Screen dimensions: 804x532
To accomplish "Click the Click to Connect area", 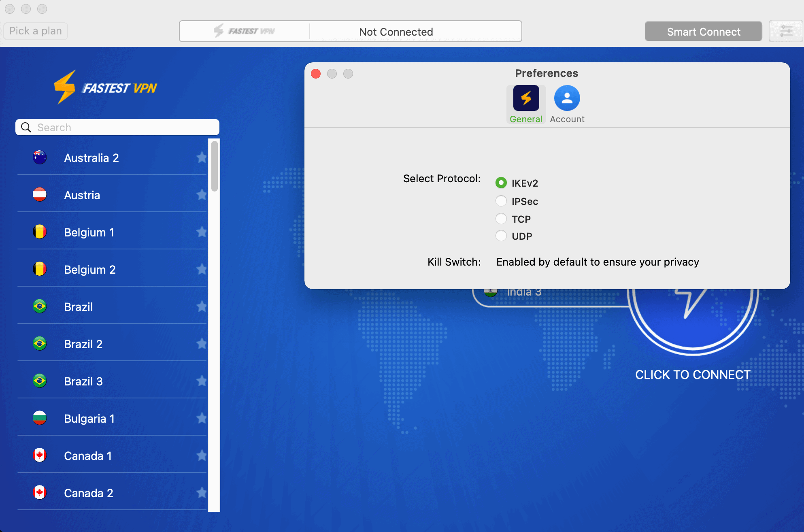I will pos(693,375).
